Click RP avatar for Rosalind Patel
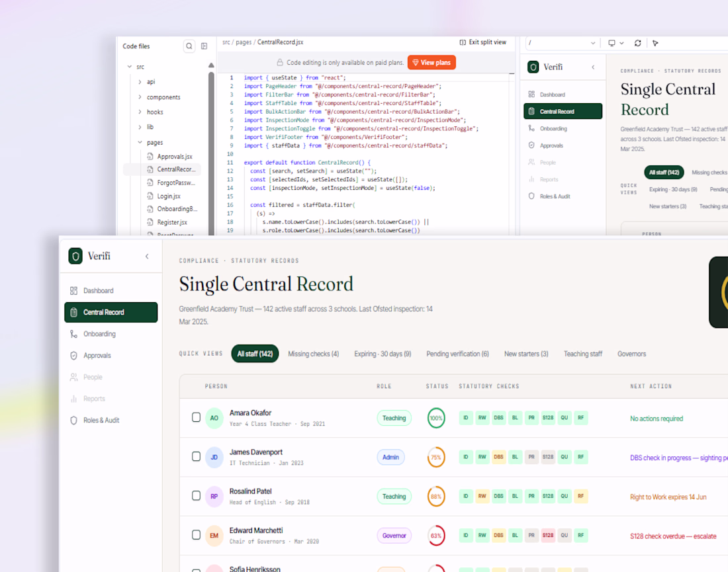The width and height of the screenshot is (728, 572). (214, 497)
